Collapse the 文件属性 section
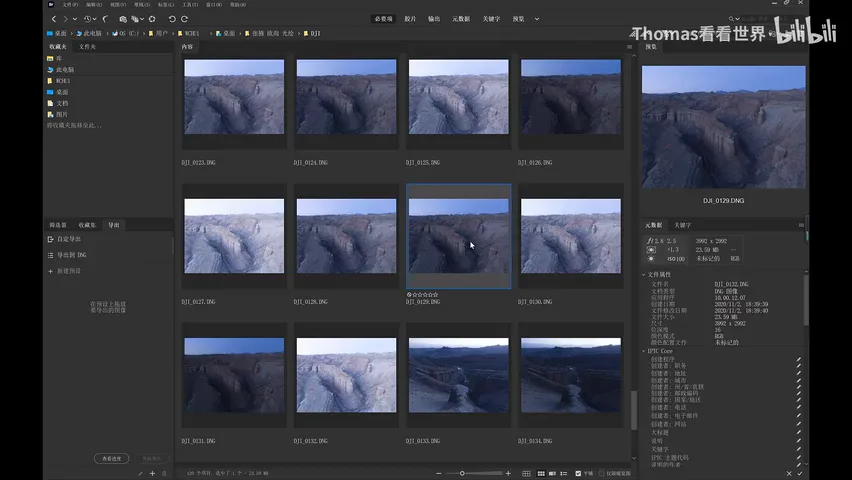The height and width of the screenshot is (480, 852). [643, 275]
